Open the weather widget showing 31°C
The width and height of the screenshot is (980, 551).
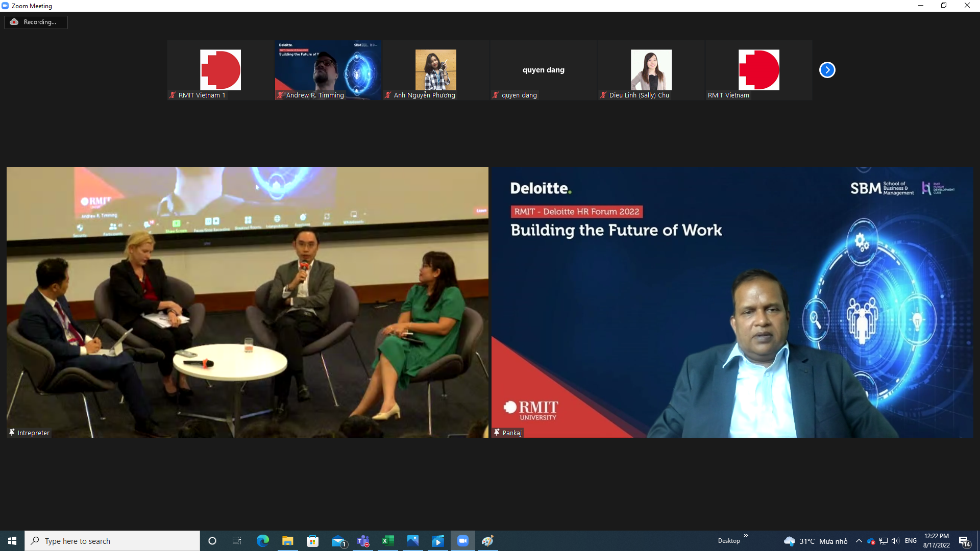(x=816, y=541)
